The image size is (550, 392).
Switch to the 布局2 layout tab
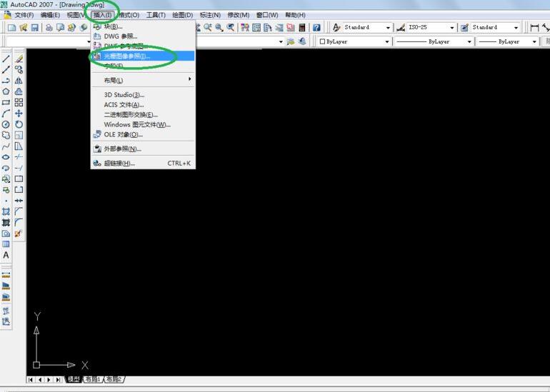coord(114,379)
